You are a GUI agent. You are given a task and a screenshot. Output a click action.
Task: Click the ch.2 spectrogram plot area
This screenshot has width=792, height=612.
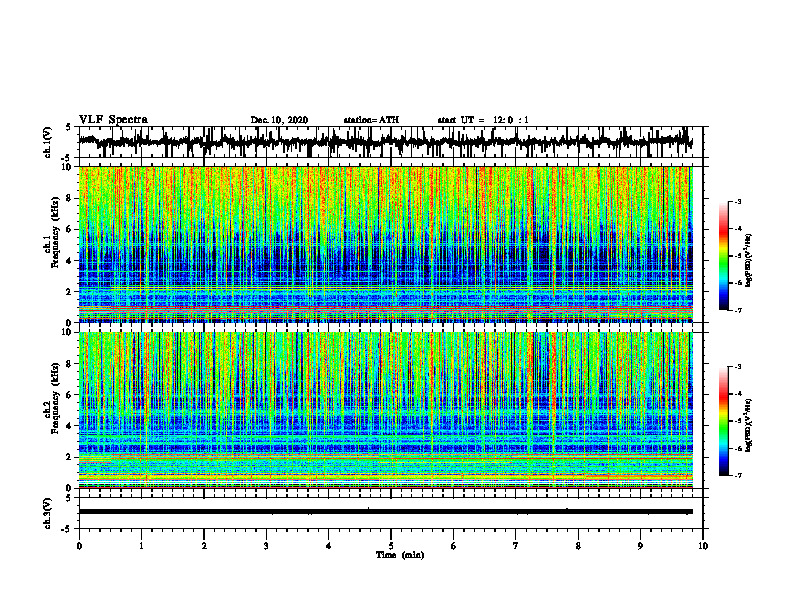coord(386,410)
